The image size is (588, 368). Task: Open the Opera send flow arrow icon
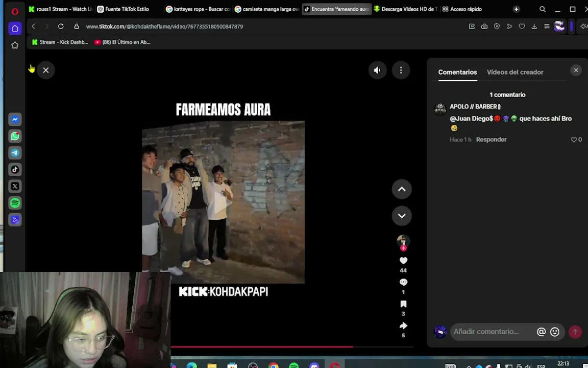coord(509,26)
